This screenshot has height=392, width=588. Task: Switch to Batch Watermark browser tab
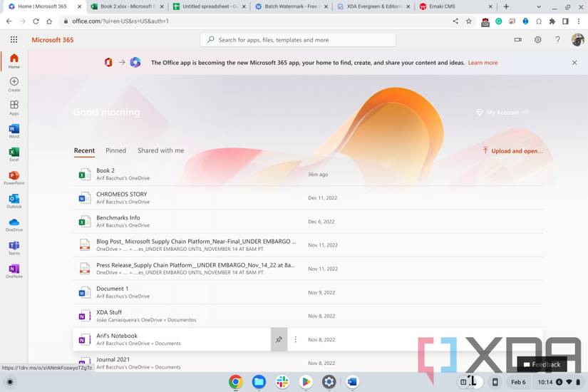coord(291,6)
